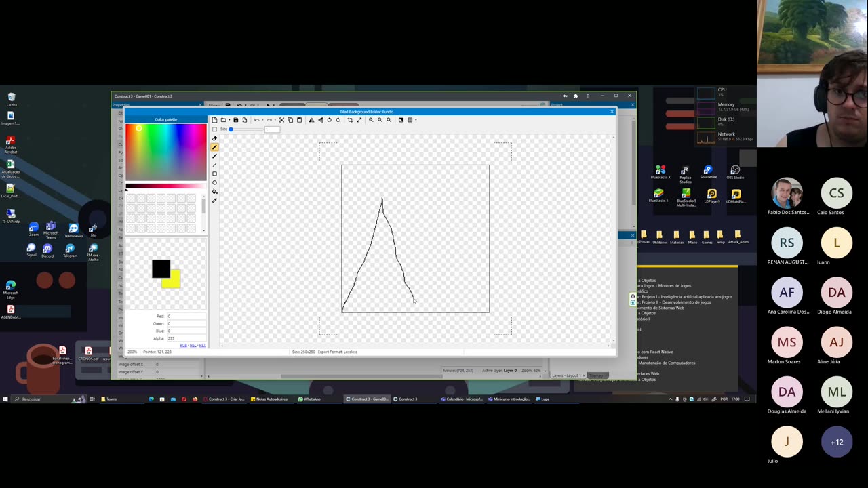Image resolution: width=868 pixels, height=488 pixels.
Task: Click the Undo arrow icon
Action: click(x=257, y=120)
